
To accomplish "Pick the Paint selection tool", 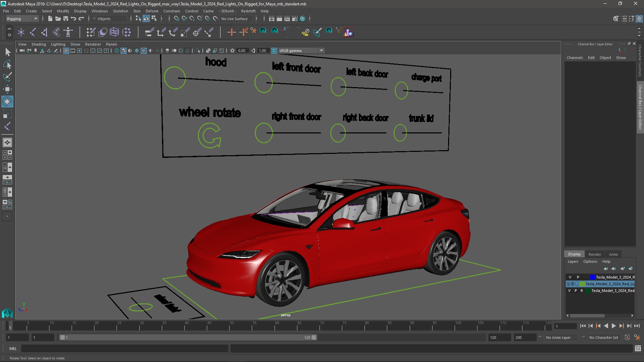I will (x=7, y=77).
